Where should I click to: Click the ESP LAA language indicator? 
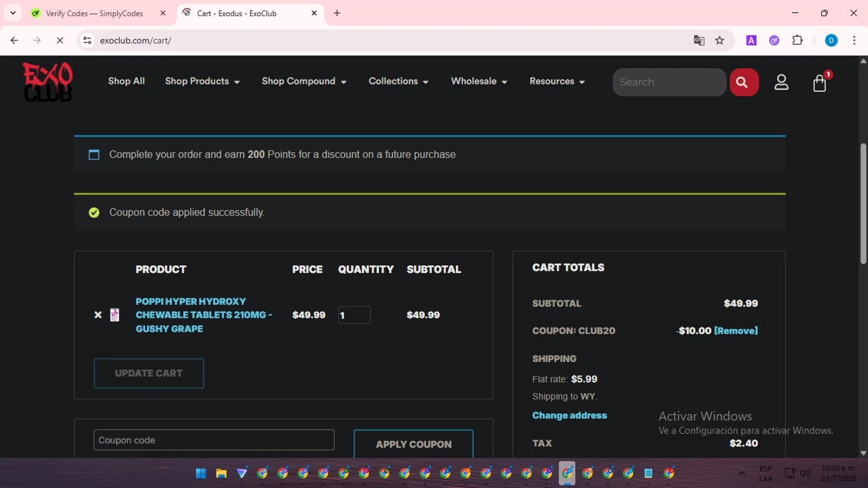[766, 474]
